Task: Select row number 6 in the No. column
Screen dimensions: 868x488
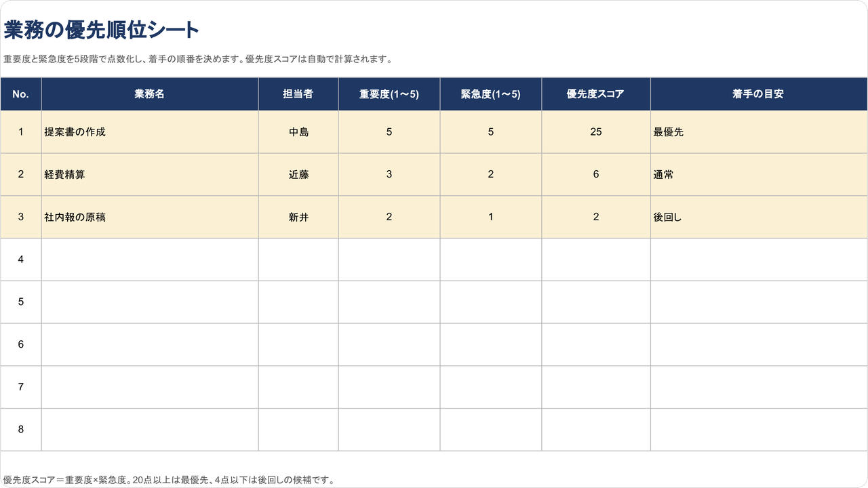Action: (x=21, y=345)
